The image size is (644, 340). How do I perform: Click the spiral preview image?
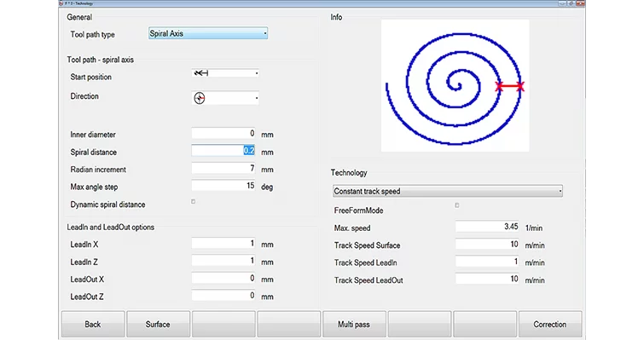click(455, 86)
